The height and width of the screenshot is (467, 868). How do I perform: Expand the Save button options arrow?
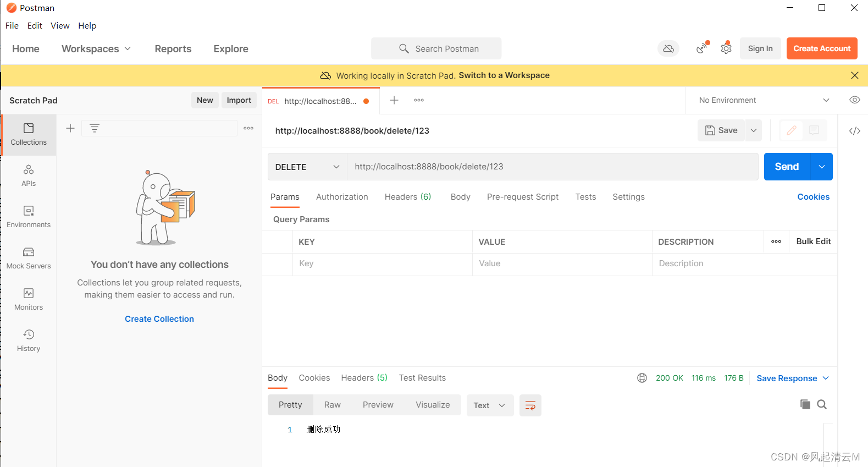click(754, 130)
